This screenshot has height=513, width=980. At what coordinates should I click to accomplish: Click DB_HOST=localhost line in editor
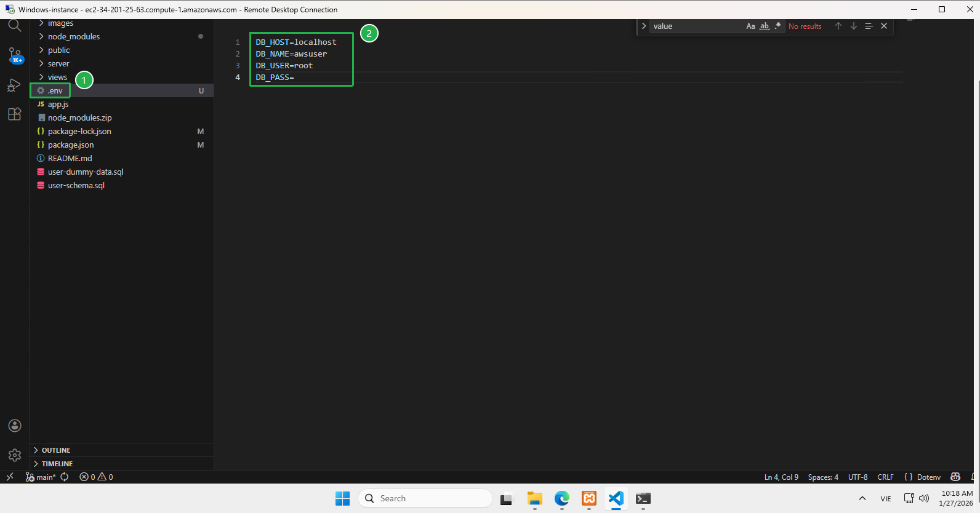click(x=296, y=42)
